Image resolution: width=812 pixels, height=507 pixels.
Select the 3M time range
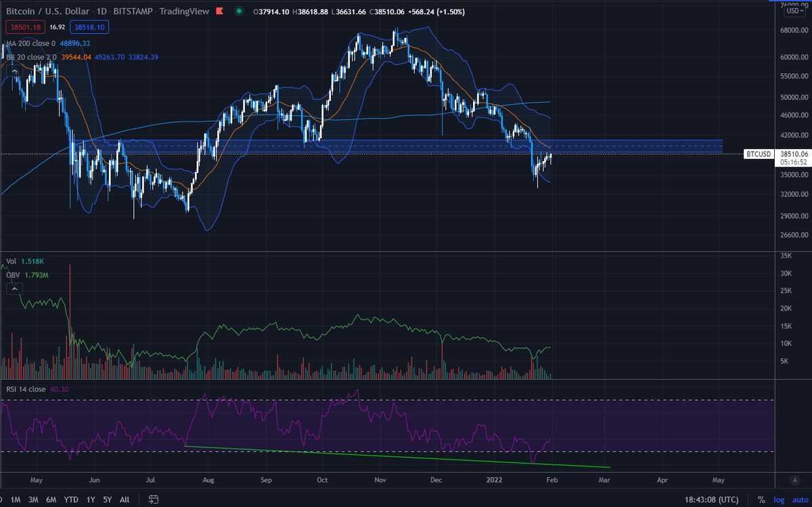[32, 500]
